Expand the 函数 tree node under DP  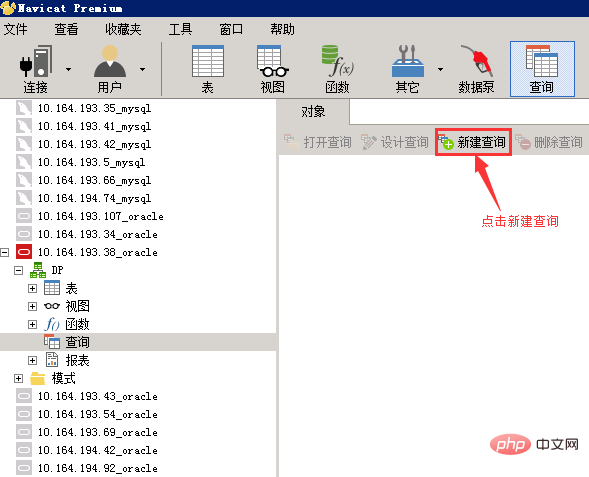click(x=33, y=325)
